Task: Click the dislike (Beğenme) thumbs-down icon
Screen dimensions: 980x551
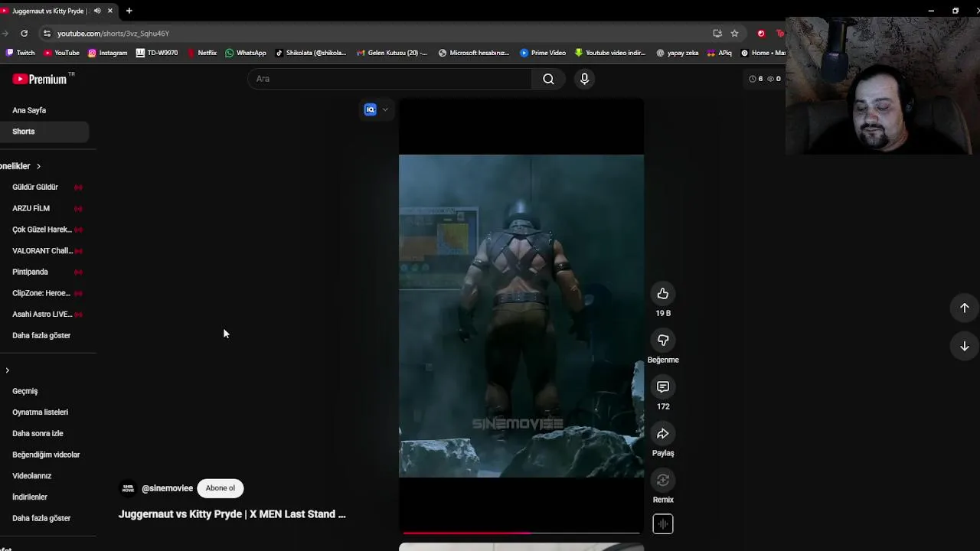Action: tap(663, 341)
